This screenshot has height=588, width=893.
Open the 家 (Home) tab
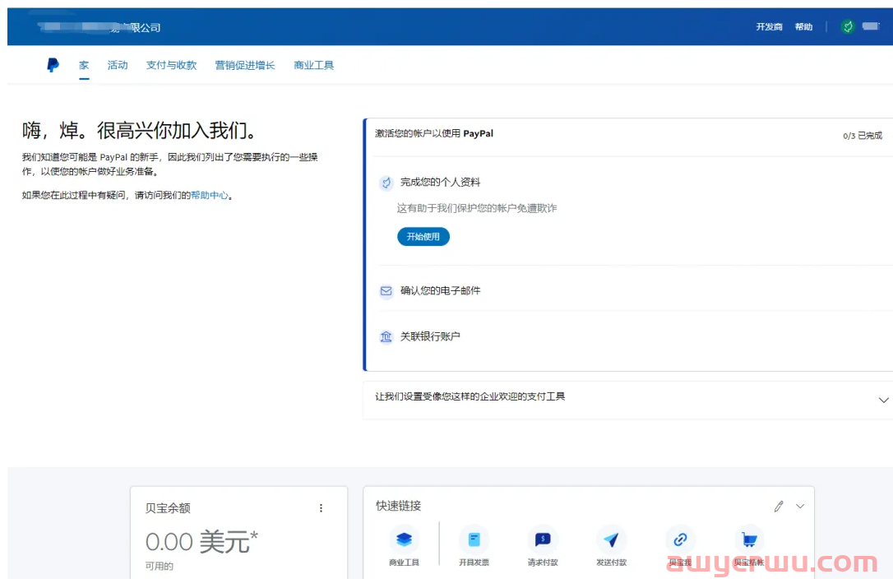coord(84,65)
